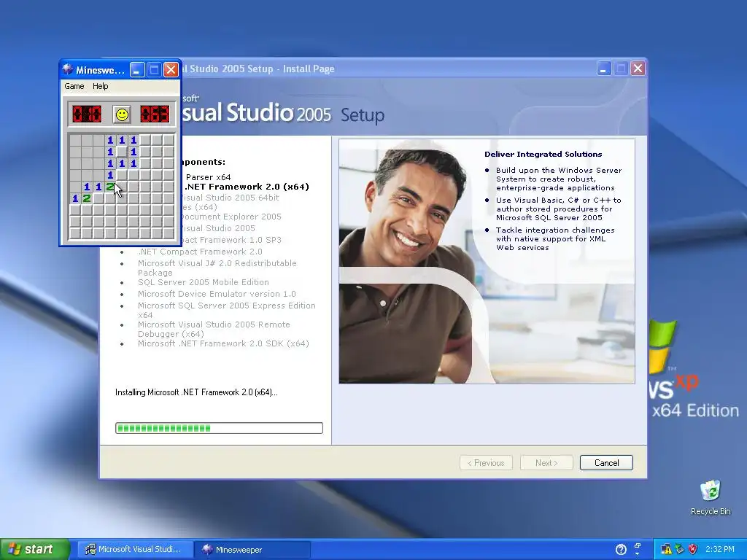The height and width of the screenshot is (560, 747).
Task: Click the green 2 next to the leftmost 1
Action: [87, 198]
